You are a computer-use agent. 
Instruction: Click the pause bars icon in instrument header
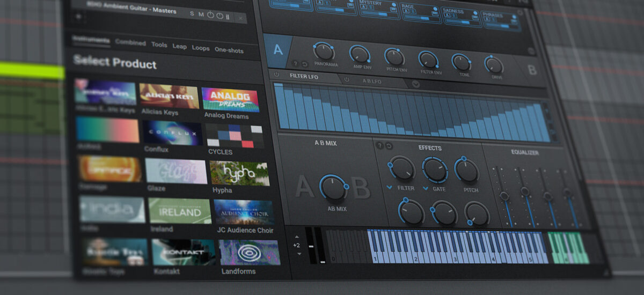click(228, 16)
